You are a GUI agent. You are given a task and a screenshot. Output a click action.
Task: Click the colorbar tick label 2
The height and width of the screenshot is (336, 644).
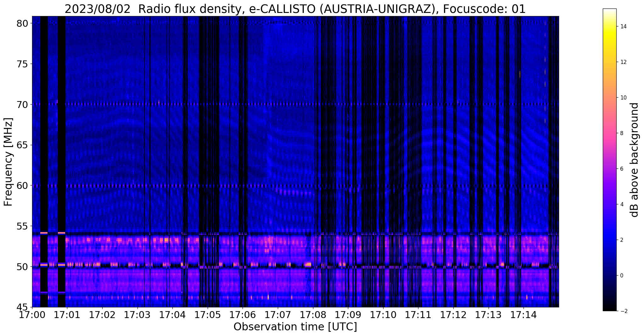click(x=621, y=240)
